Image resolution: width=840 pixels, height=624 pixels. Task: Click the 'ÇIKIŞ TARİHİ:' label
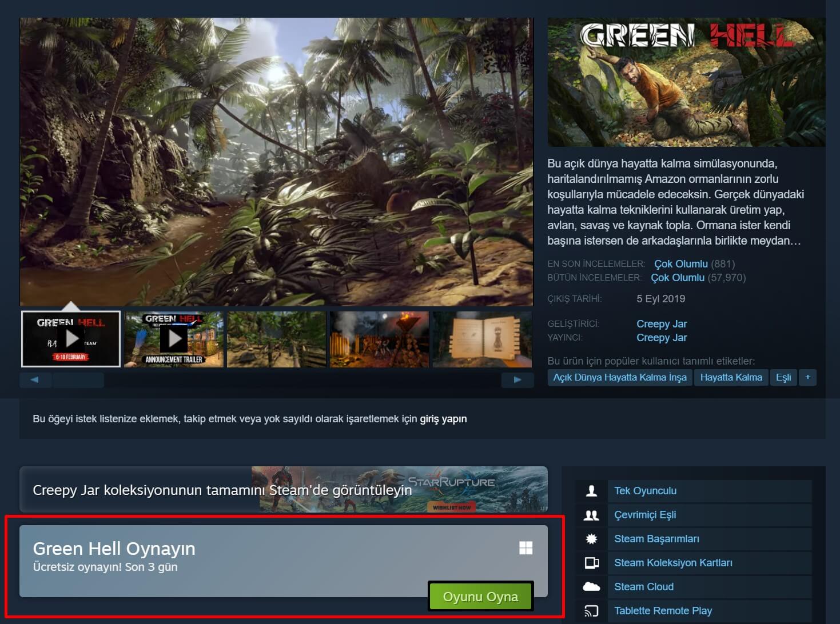575,299
